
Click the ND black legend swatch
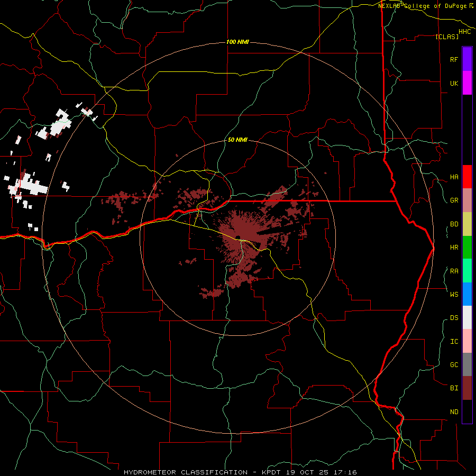click(467, 411)
